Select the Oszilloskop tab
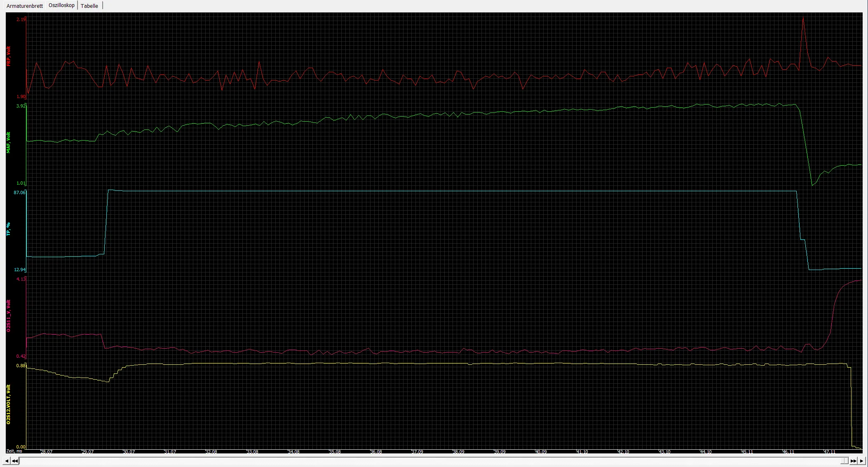The height and width of the screenshot is (467, 868). 61,5
